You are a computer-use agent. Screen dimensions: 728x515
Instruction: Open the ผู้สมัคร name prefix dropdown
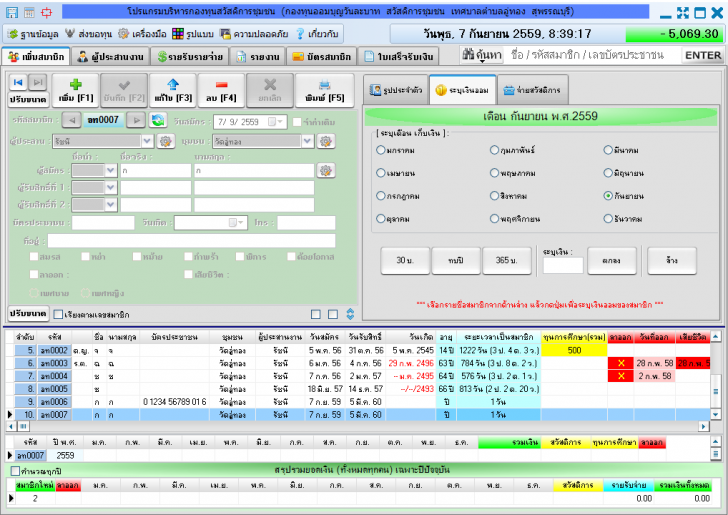[109, 170]
